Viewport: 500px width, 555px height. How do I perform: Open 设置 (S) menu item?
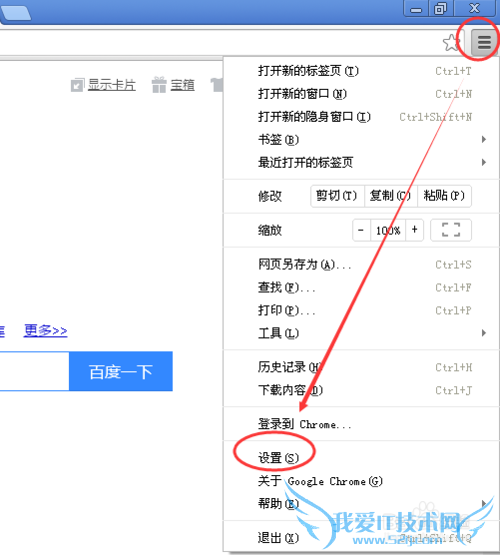[361, 458]
